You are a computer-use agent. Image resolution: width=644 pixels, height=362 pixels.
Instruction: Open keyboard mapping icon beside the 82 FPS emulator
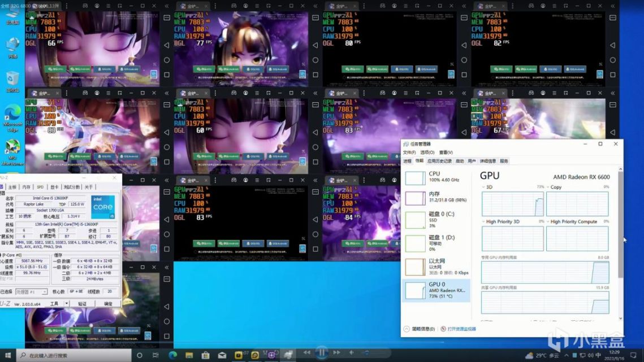click(x=613, y=18)
